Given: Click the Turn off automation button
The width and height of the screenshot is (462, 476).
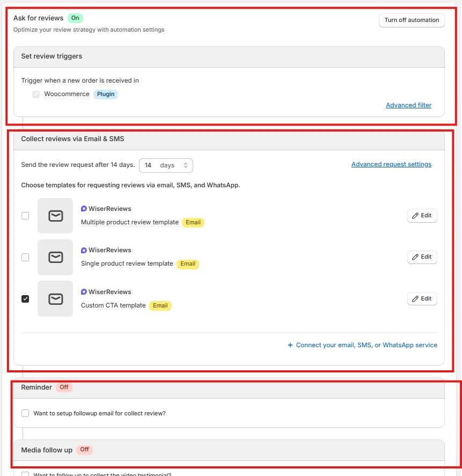Looking at the screenshot, I should (x=412, y=20).
